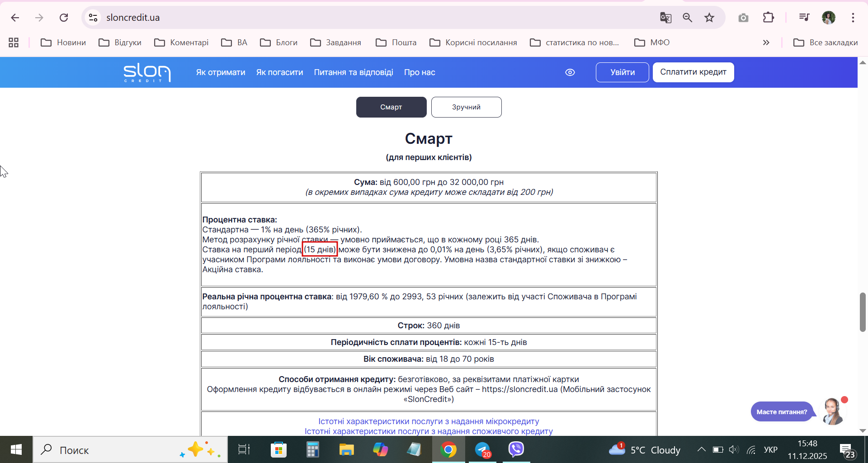Open the Корисні посилання bookmark folder
The width and height of the screenshot is (868, 463).
coord(473,43)
